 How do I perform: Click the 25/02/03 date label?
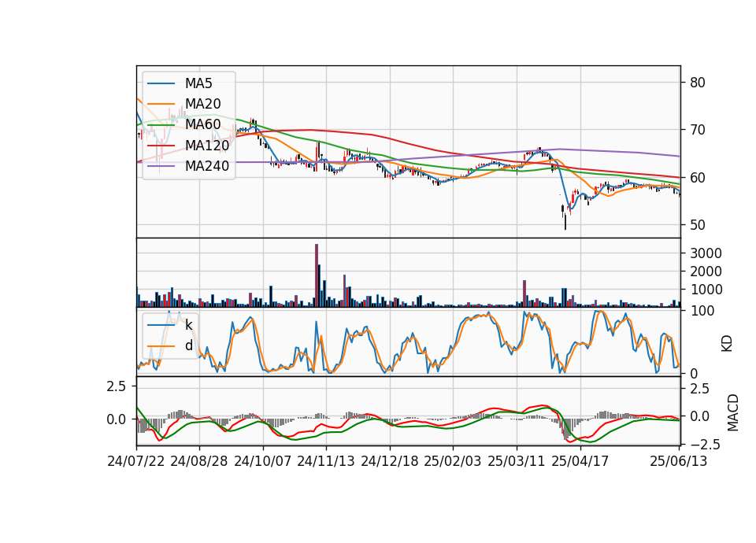[453, 461]
